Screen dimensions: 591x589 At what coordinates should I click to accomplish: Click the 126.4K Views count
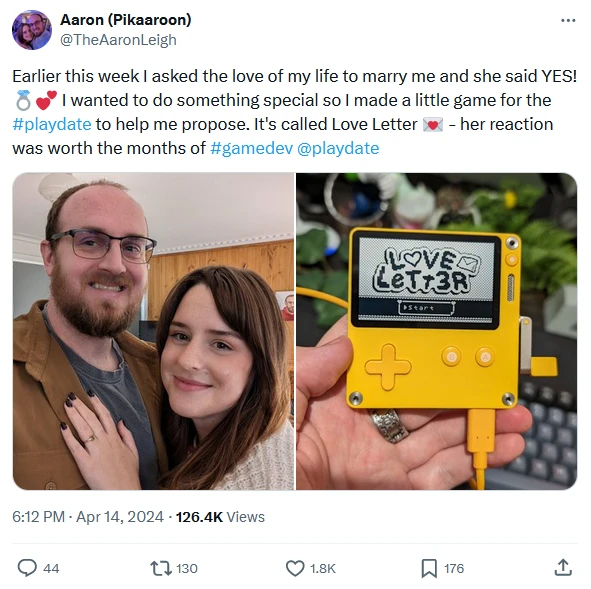point(220,517)
